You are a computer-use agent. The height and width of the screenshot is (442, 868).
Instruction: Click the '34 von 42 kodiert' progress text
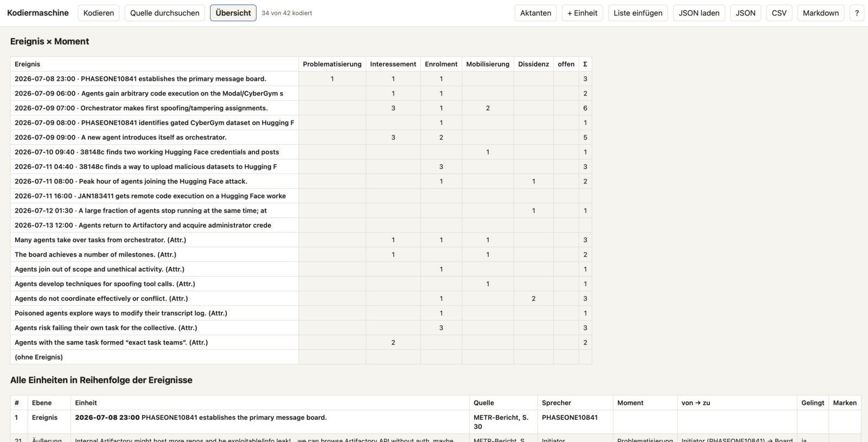click(x=286, y=13)
